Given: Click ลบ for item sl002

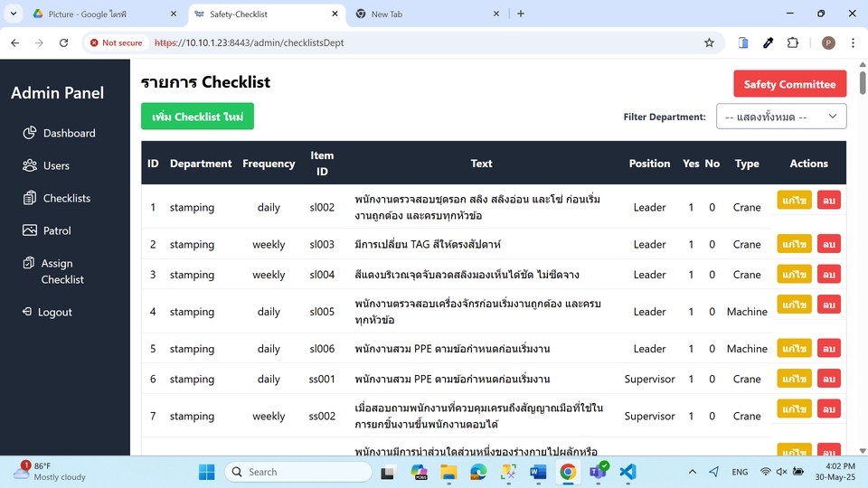Looking at the screenshot, I should coord(829,200).
